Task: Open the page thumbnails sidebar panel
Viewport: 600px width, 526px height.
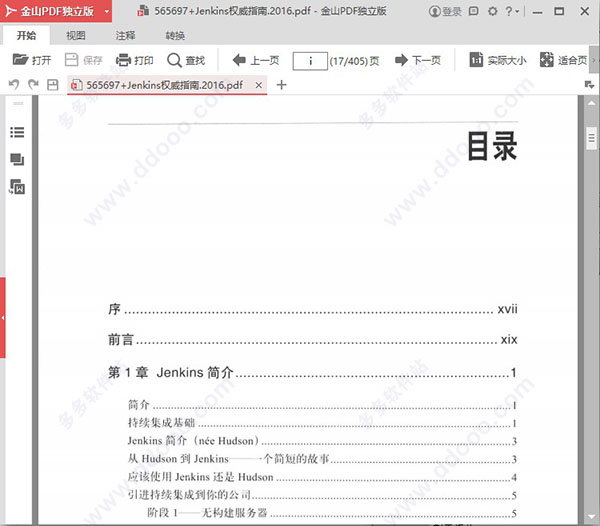Action: [17, 160]
